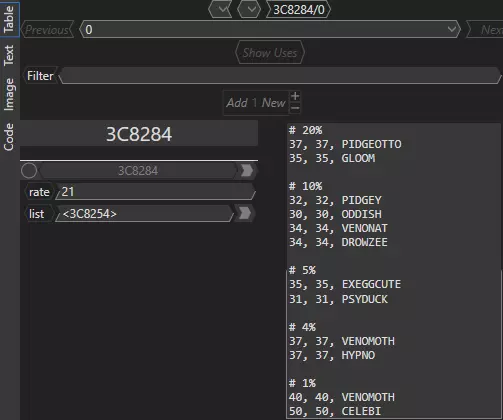Click the Filter label
Image resolution: width=503 pixels, height=420 pixels.
(40, 76)
